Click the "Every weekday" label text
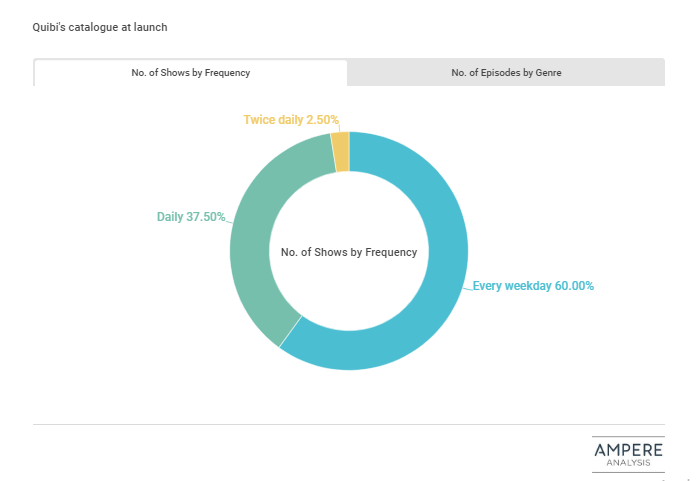Viewport: 698px width, 481px height. click(510, 286)
